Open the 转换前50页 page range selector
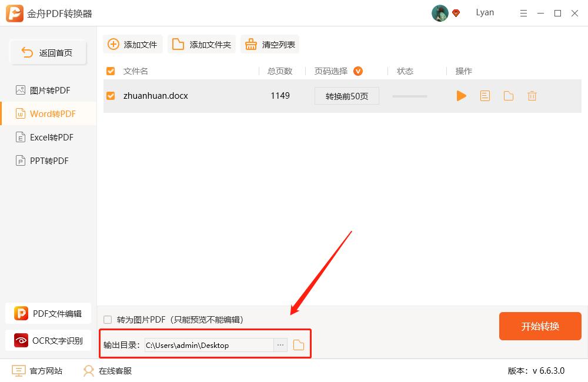The image size is (588, 382). point(346,95)
